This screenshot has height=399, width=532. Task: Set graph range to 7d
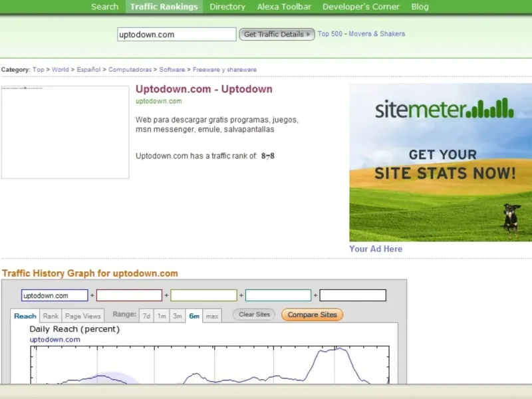146,316
